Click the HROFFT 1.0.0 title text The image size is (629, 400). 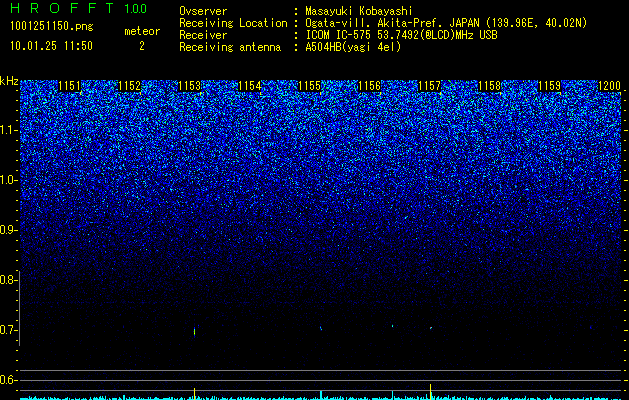point(78,8)
